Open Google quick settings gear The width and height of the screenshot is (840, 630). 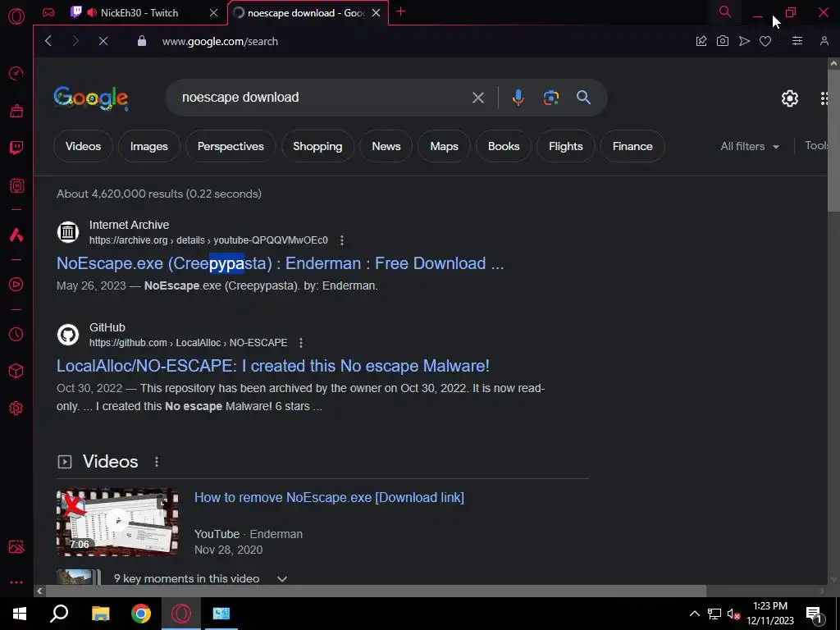click(x=790, y=98)
